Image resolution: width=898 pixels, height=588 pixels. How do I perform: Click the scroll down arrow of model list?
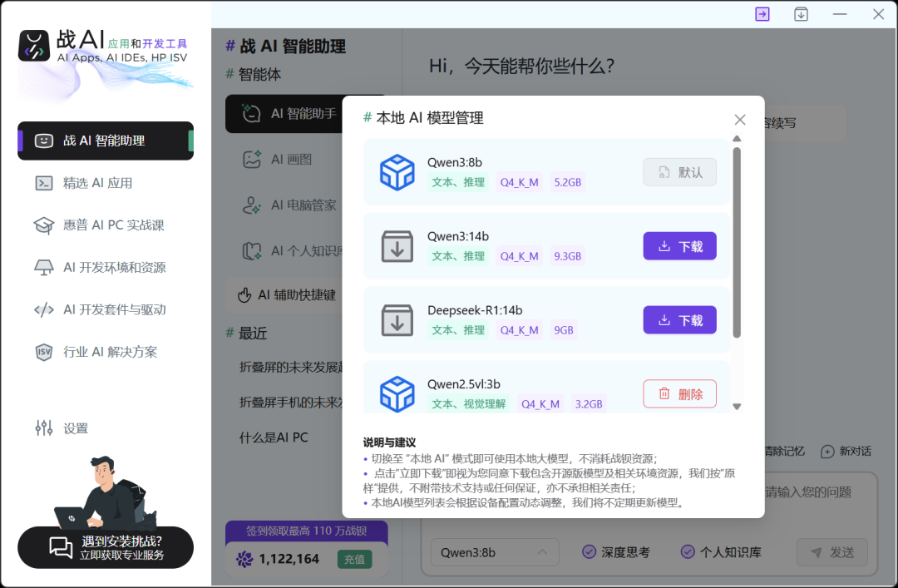pyautogui.click(x=737, y=407)
